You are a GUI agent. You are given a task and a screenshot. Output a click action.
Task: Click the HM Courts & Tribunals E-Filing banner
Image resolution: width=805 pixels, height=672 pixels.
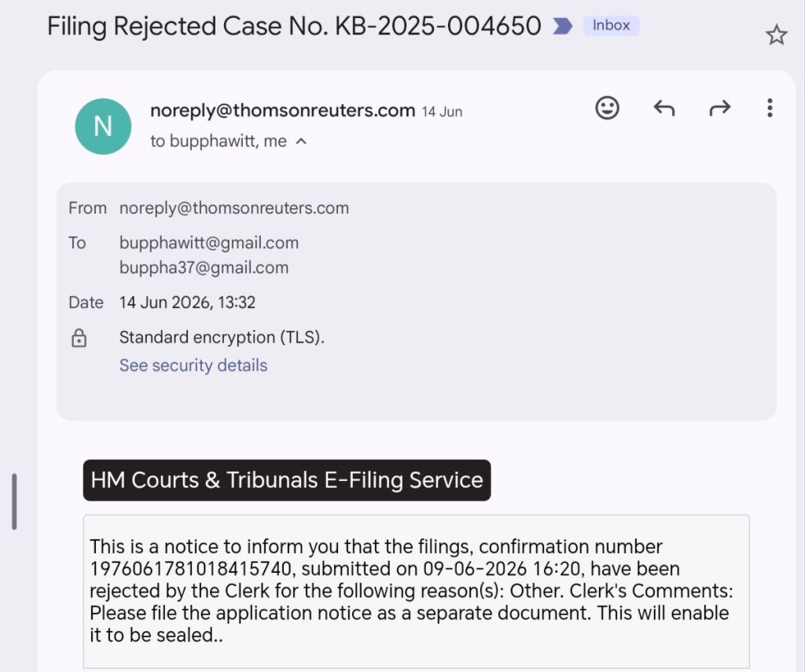[x=286, y=480]
